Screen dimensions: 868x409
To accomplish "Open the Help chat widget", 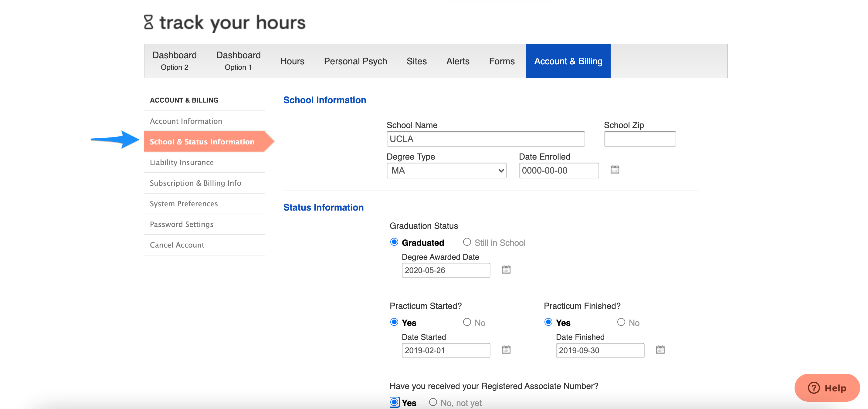I will [827, 388].
